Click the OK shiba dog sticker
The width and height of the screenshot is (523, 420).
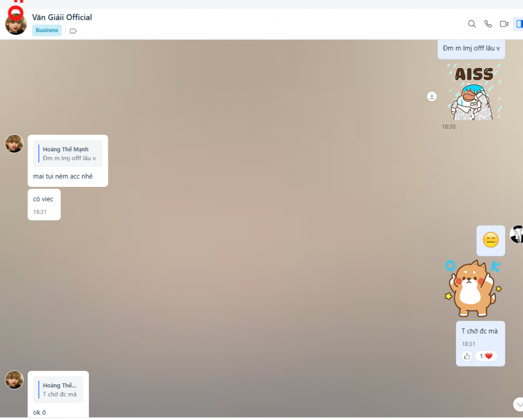(x=473, y=288)
